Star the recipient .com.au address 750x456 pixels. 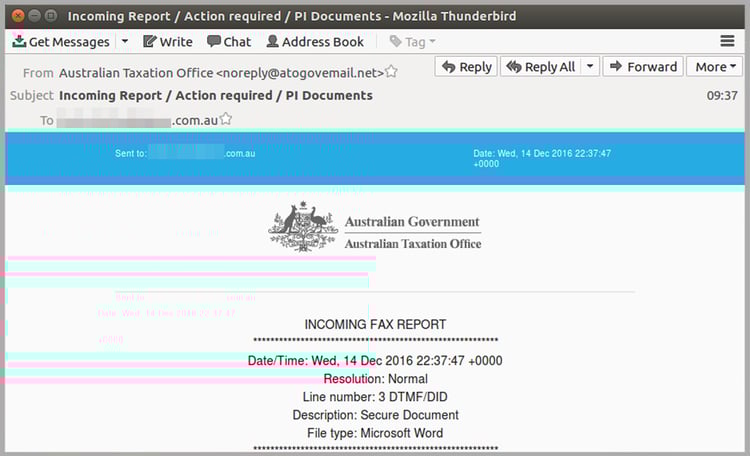tap(226, 119)
